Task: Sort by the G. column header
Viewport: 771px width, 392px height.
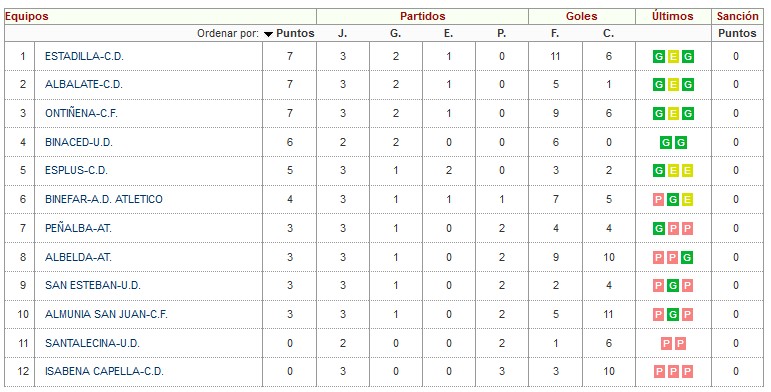Action: (396, 33)
